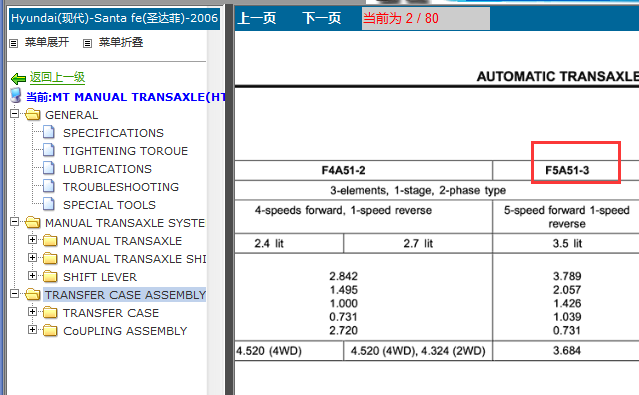Open the 返回上一级 link
This screenshot has width=639, height=395.
click(57, 77)
